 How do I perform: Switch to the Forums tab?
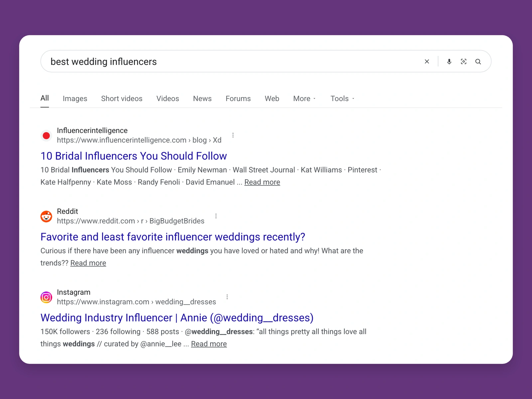[x=238, y=99]
